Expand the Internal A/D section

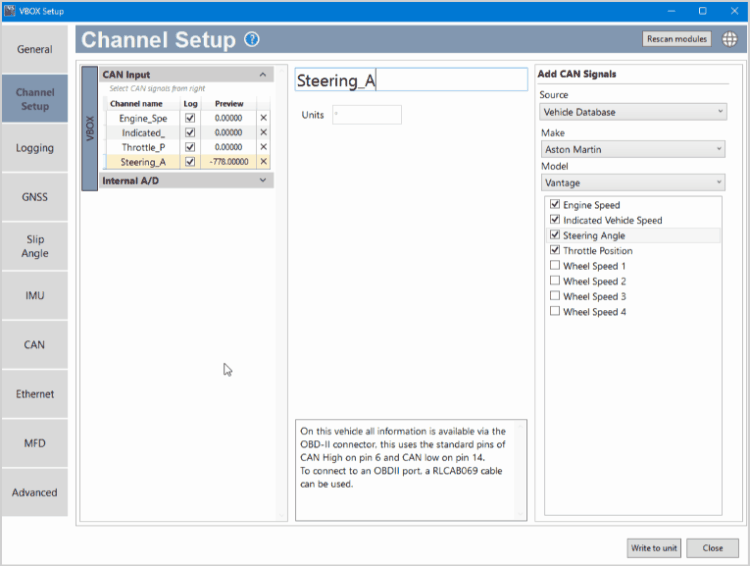[x=263, y=180]
